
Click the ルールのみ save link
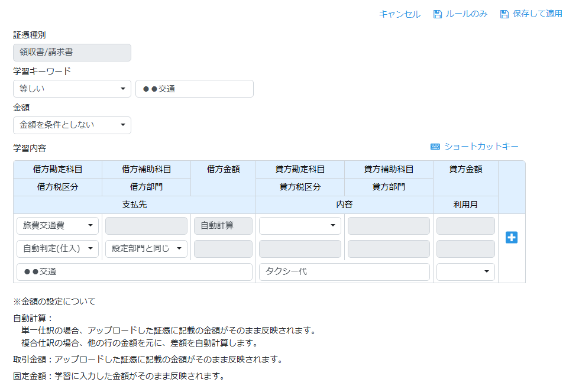pos(466,14)
